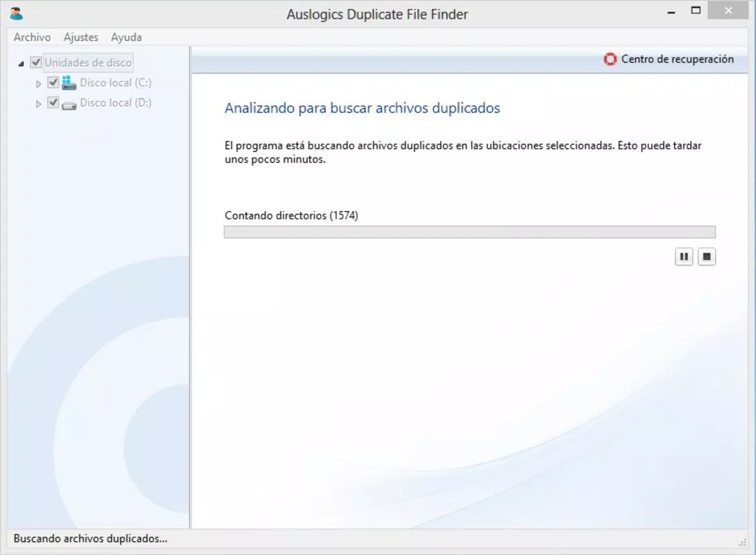Collapse the Unidades de disco tree node
756x555 pixels.
tap(21, 64)
